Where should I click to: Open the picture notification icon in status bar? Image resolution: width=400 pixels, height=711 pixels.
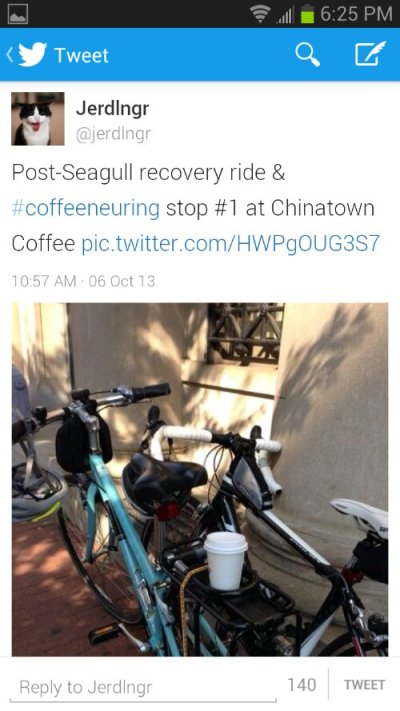tap(18, 14)
